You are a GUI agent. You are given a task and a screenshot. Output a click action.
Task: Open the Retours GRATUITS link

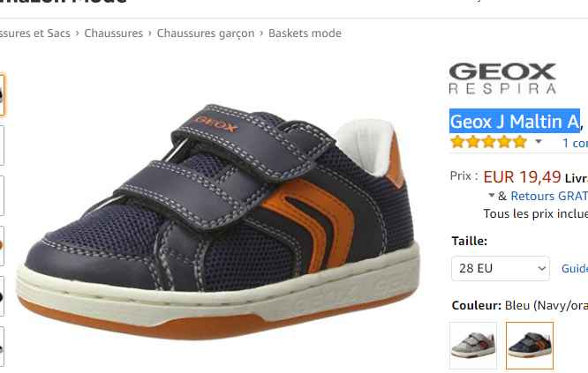(549, 196)
